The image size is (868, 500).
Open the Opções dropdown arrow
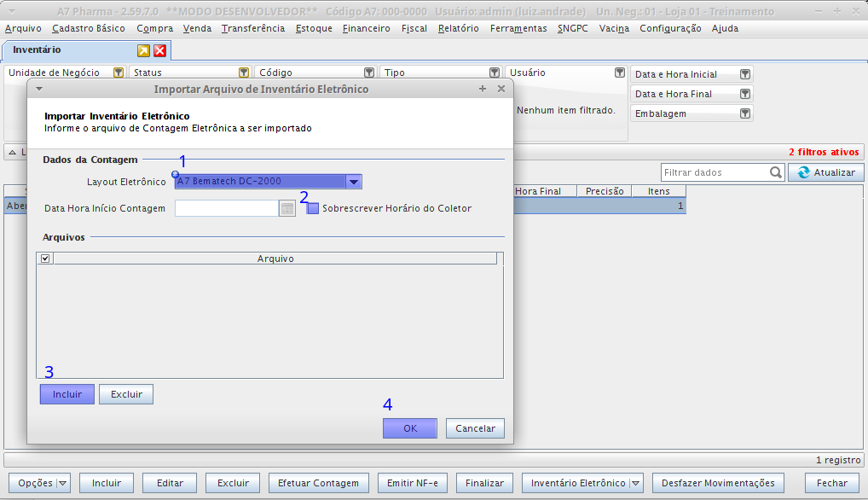pos(63,483)
